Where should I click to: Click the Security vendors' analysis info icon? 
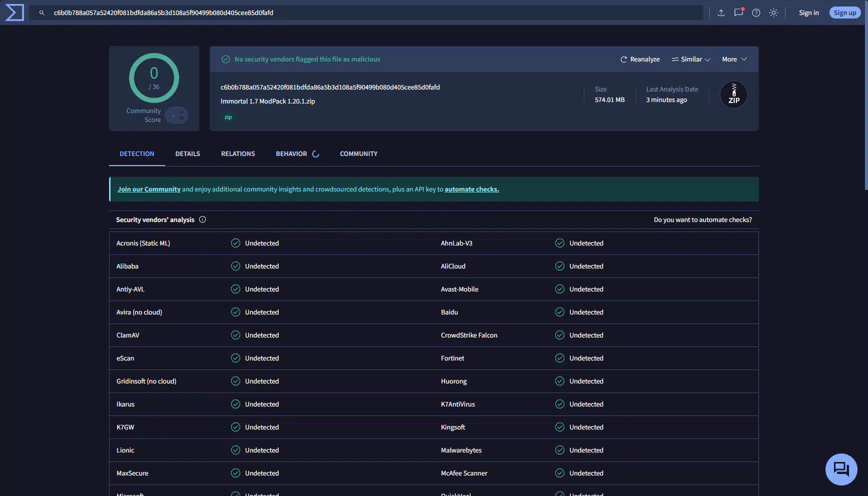(203, 219)
